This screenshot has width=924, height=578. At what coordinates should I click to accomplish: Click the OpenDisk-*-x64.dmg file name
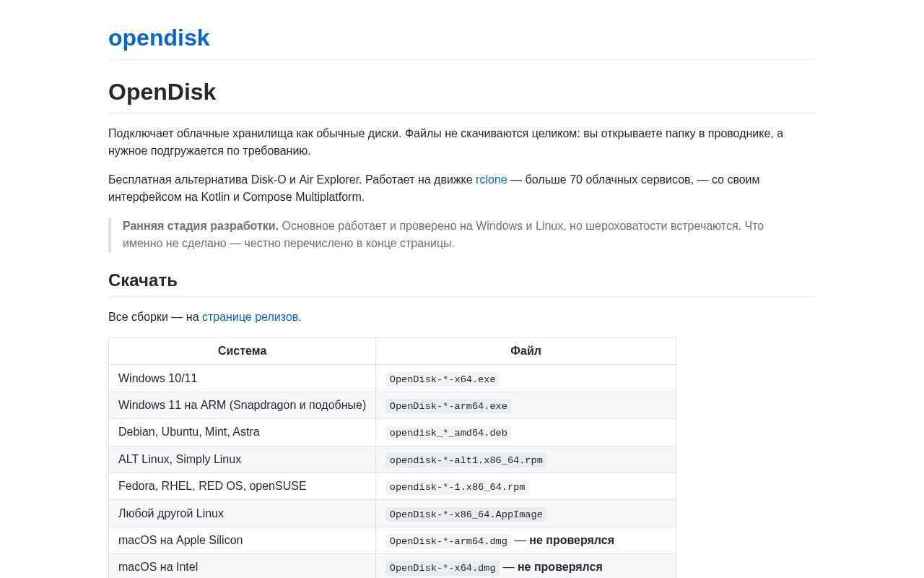pyautogui.click(x=443, y=568)
